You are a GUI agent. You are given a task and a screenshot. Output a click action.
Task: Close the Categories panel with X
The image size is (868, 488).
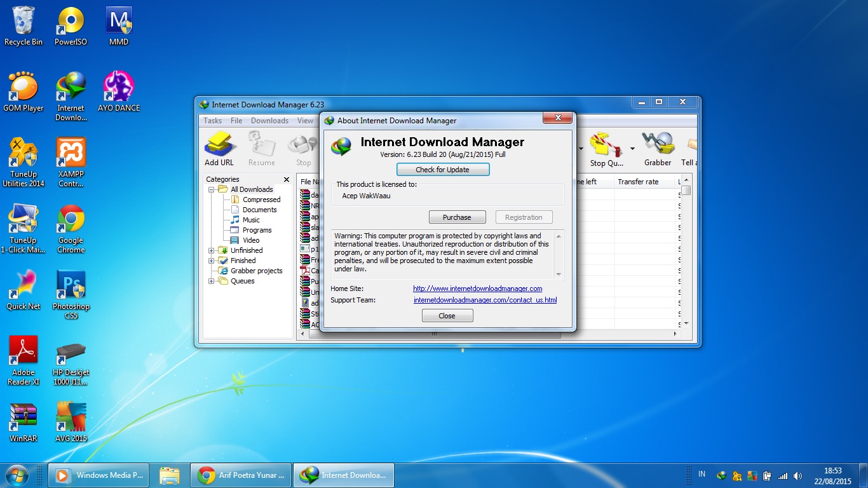287,180
